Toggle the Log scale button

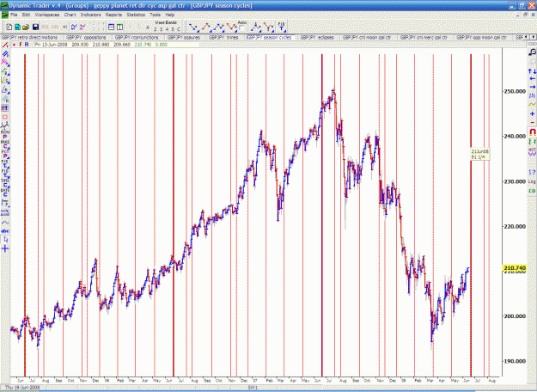(532, 181)
